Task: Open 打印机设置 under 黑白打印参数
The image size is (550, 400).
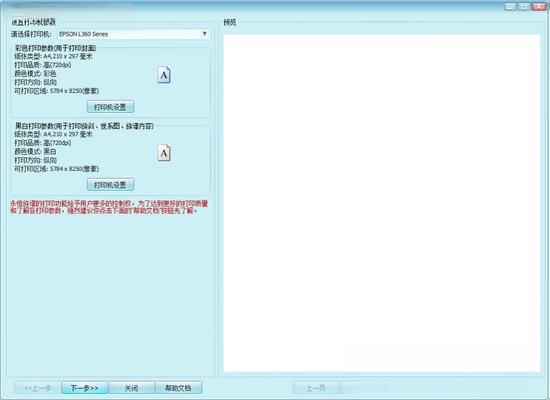Action: point(110,185)
